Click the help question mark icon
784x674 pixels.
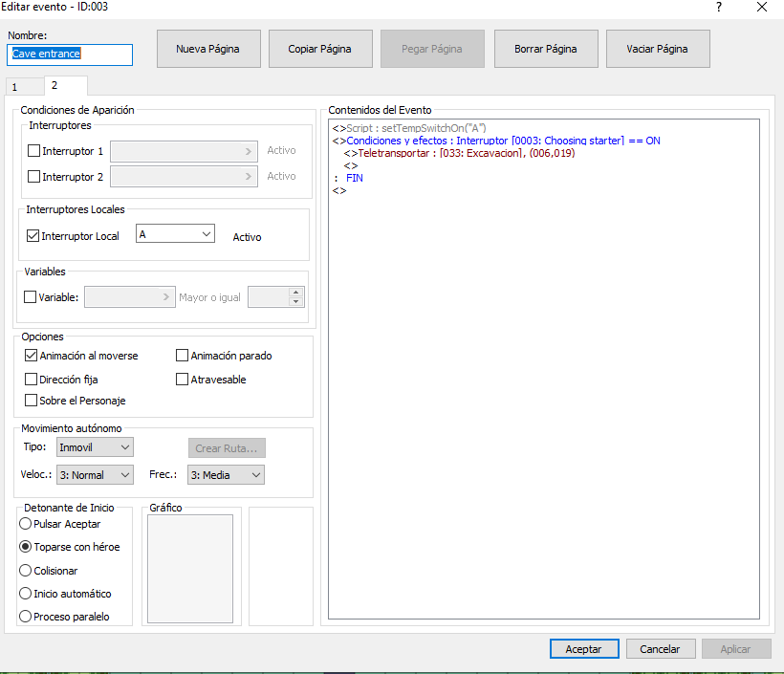[x=719, y=7]
